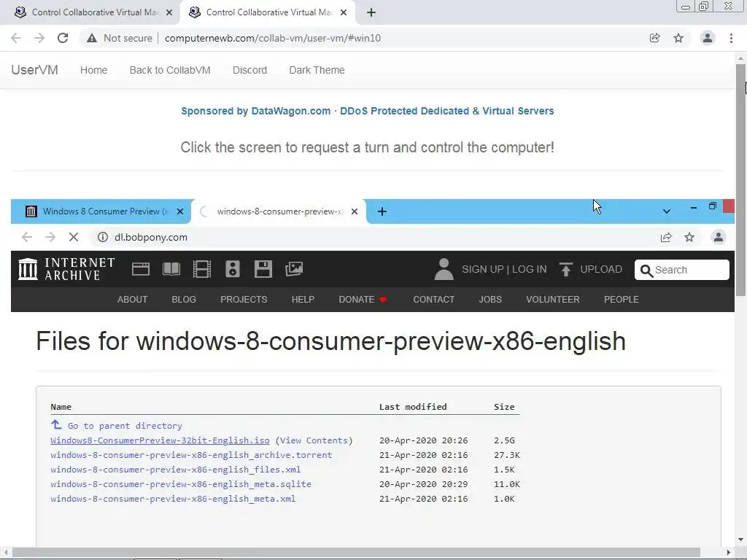Open PEOPLE in Archive navigation
The height and width of the screenshot is (560, 747).
622,300
